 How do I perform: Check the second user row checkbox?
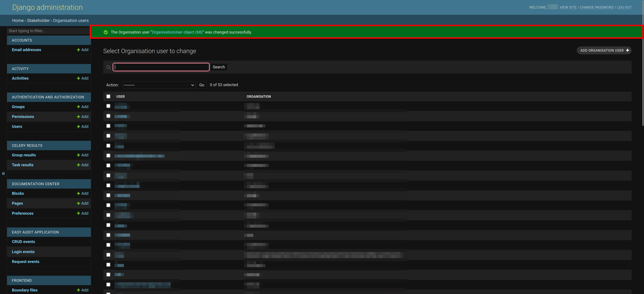click(108, 116)
